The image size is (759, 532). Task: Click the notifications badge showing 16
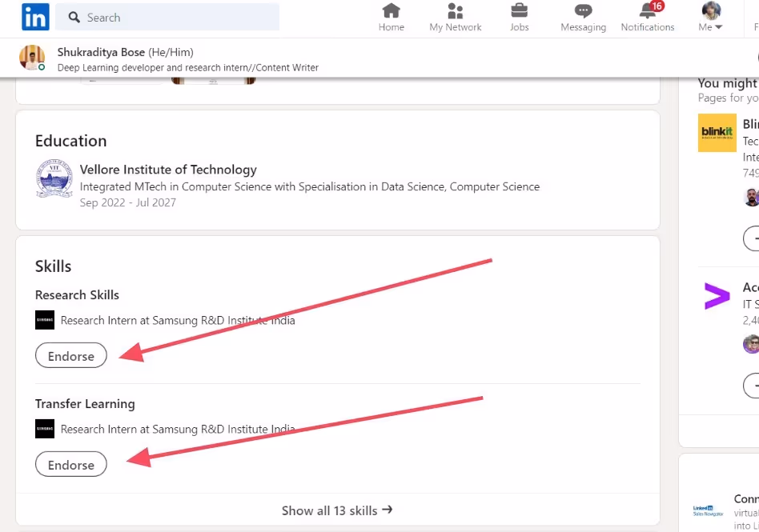[x=657, y=6]
